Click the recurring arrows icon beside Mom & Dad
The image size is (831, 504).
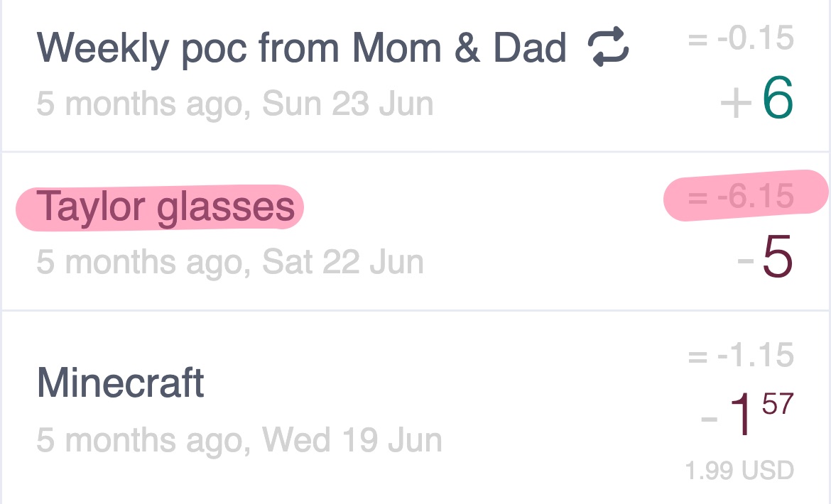click(x=609, y=48)
